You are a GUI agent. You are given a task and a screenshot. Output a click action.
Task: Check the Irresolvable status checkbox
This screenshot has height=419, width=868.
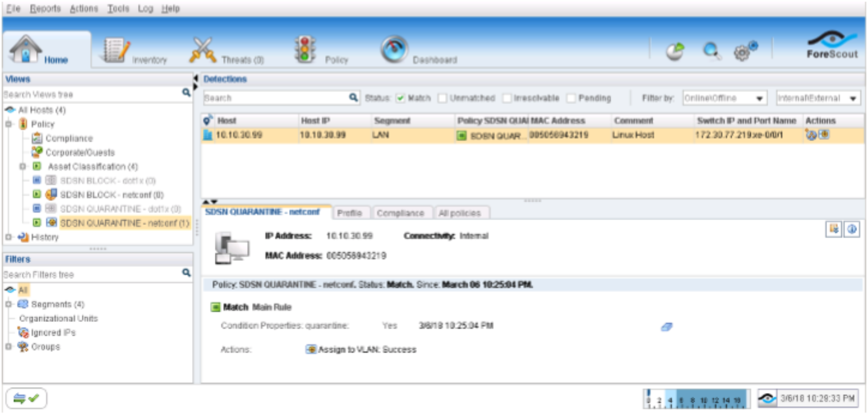pyautogui.click(x=507, y=98)
